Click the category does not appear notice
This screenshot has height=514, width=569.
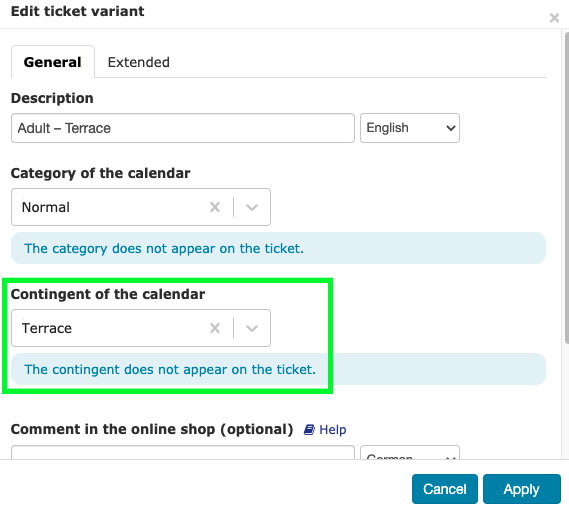tap(278, 248)
